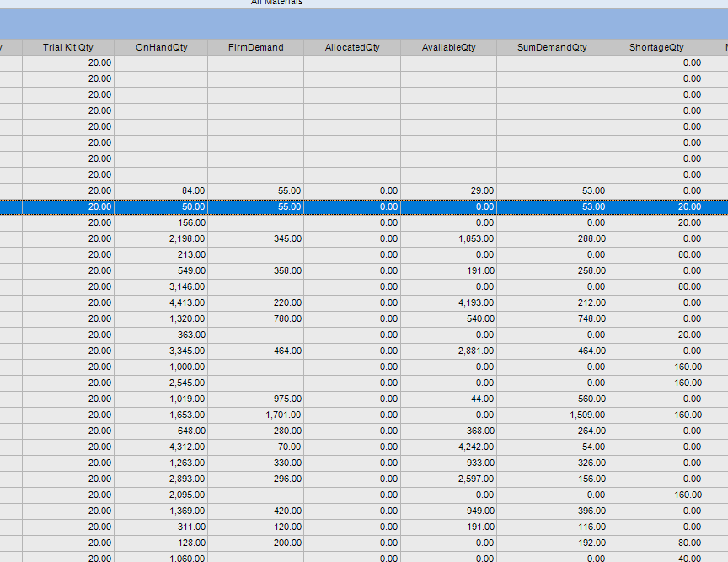Sort by the AllocatedQty column header

point(351,47)
